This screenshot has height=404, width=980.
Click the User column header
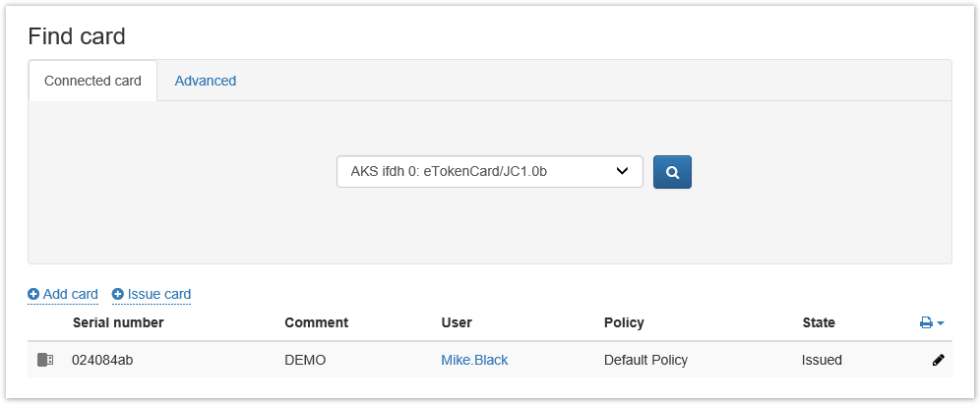(457, 322)
